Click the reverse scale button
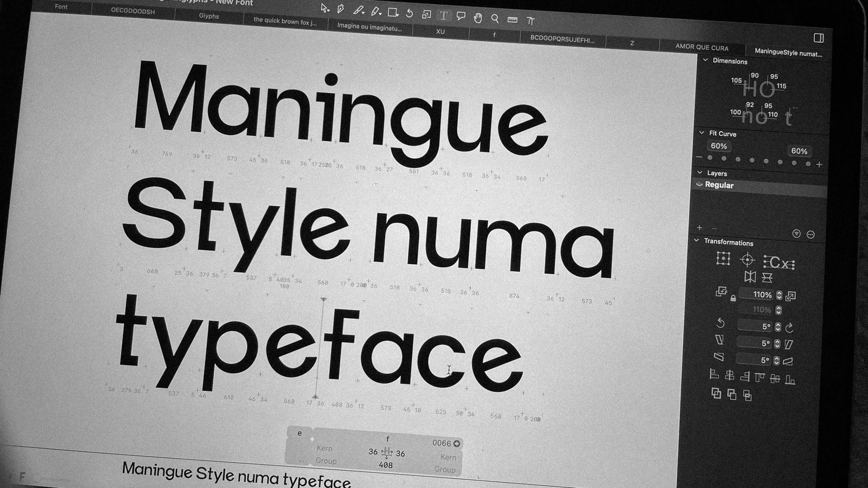The width and height of the screenshot is (868, 488). (x=721, y=292)
